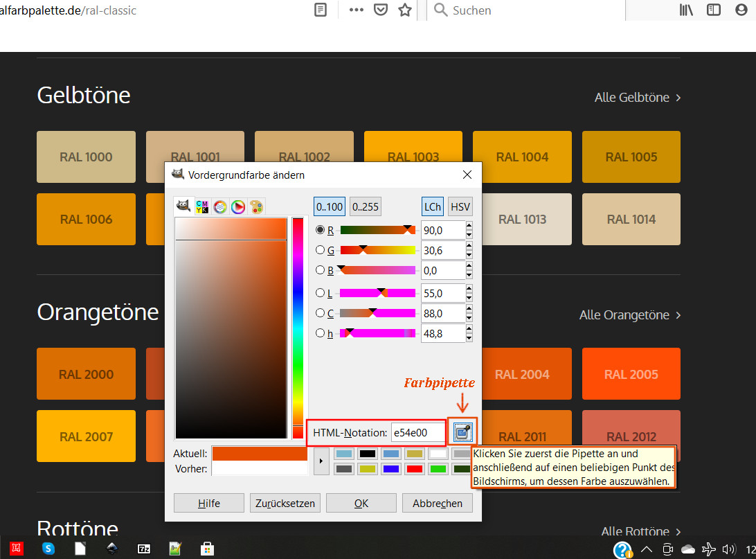Open the Watercolor selector tab
The width and height of the screenshot is (756, 559).
tap(220, 207)
